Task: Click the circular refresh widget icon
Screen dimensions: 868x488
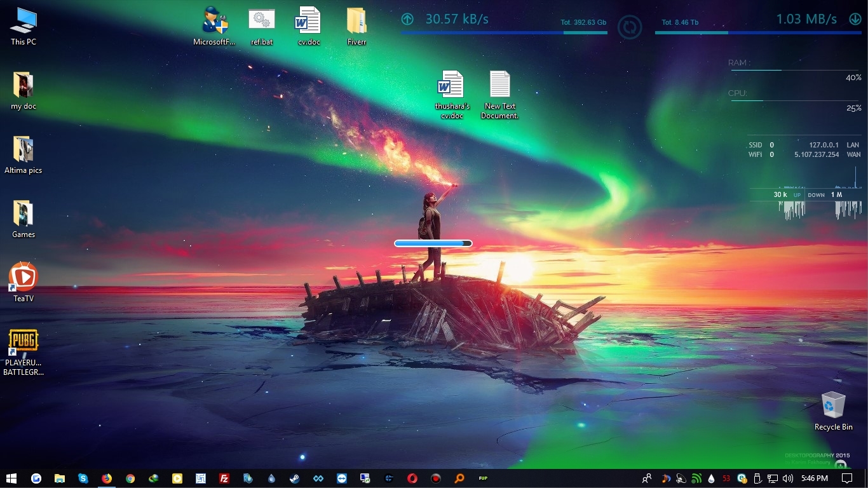Action: click(x=630, y=27)
